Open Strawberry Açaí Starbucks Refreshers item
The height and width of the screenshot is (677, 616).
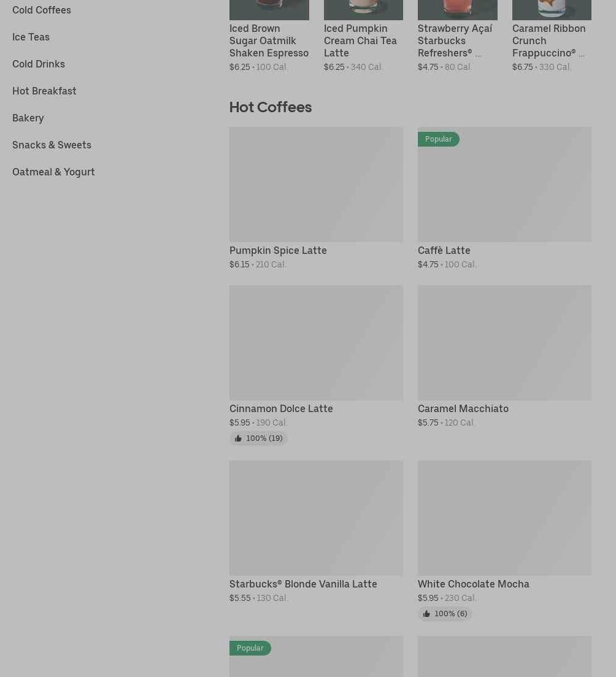coord(455,40)
